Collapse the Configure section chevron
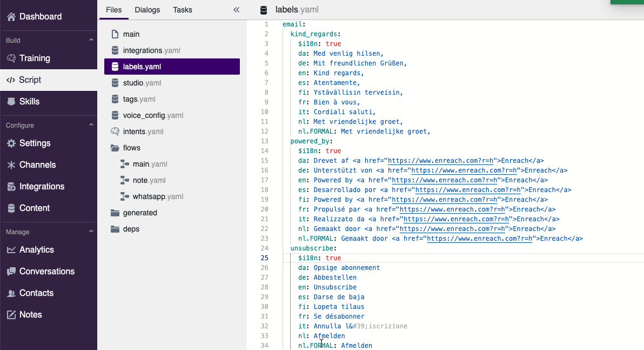The image size is (644, 350). click(x=91, y=126)
